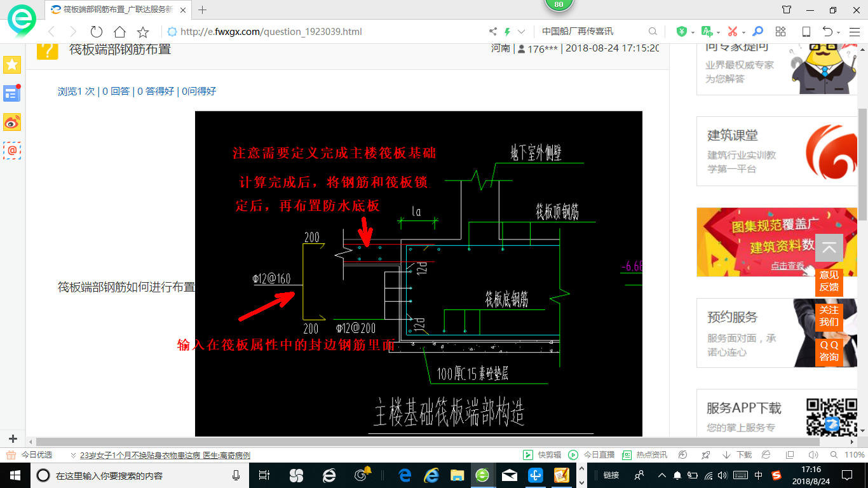Image resolution: width=868 pixels, height=488 pixels.
Task: Bookmark page with the star icon
Action: [143, 32]
